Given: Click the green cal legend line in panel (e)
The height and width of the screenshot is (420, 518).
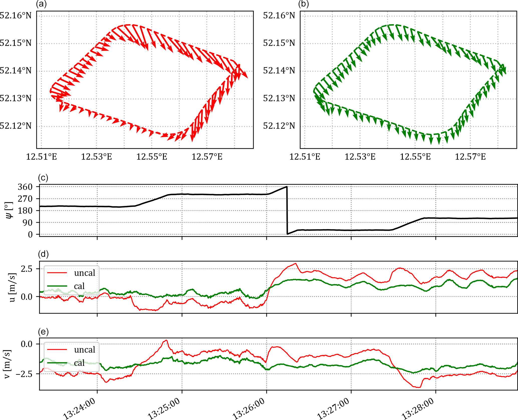Looking at the screenshot, I should coord(57,363).
